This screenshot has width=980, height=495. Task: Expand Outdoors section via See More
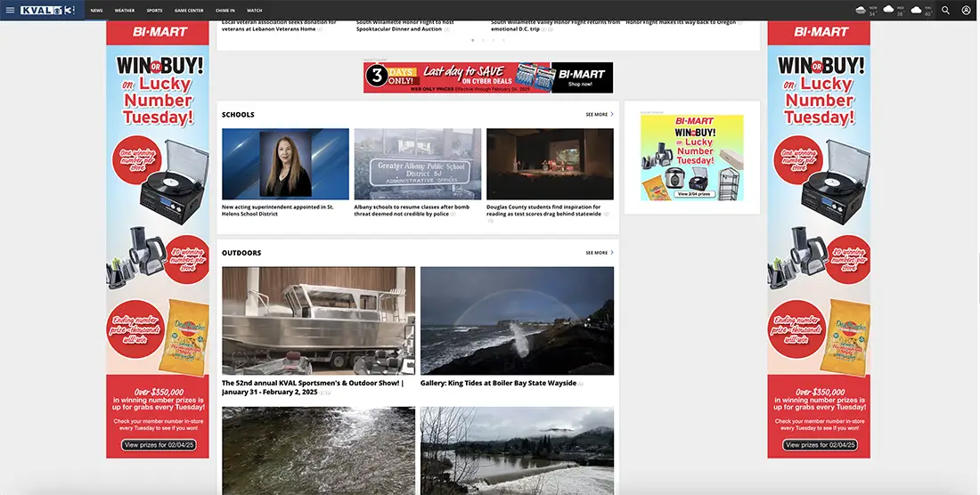tap(600, 253)
